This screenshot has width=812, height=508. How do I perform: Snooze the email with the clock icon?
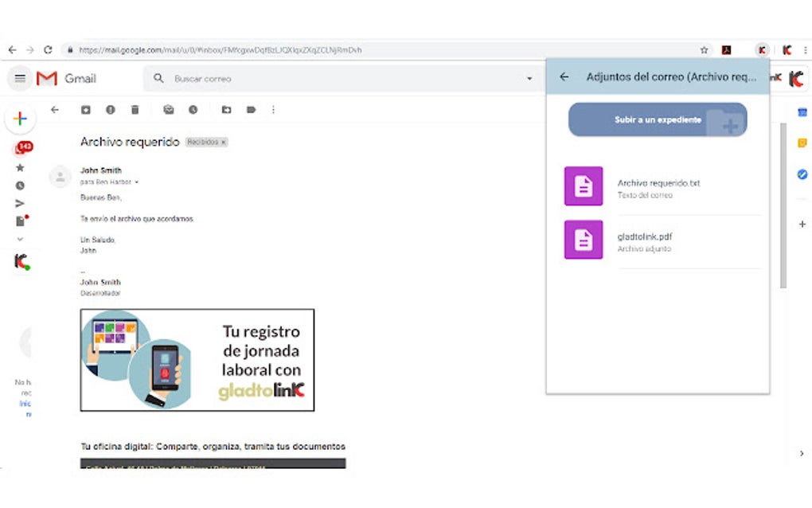pos(193,110)
